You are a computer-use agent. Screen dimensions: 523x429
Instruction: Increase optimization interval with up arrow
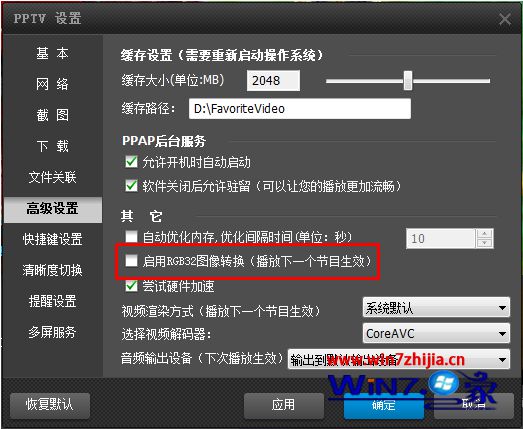[x=485, y=234]
